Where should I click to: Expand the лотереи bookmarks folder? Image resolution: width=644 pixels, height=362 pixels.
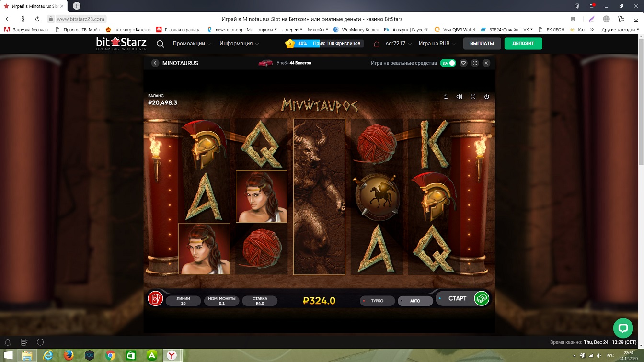coord(292,30)
